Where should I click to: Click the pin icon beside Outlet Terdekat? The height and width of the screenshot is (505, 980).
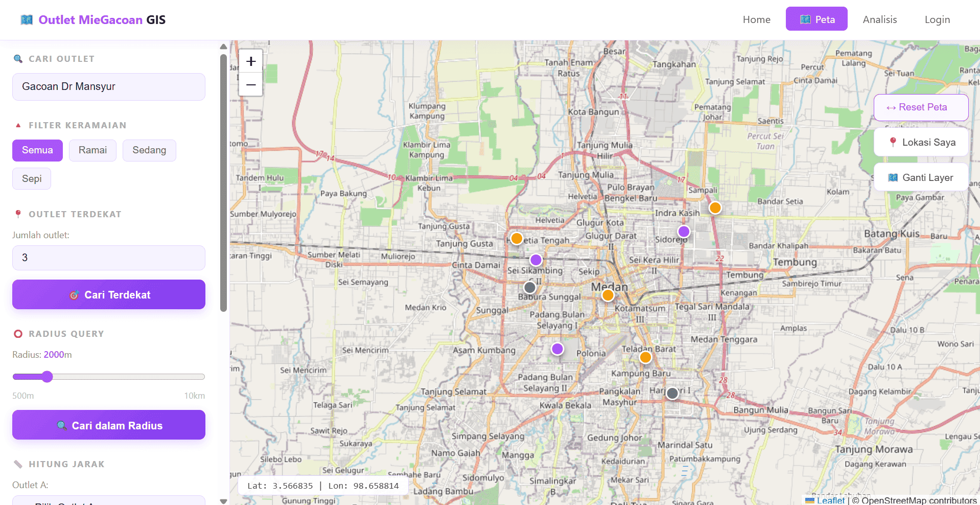18,214
